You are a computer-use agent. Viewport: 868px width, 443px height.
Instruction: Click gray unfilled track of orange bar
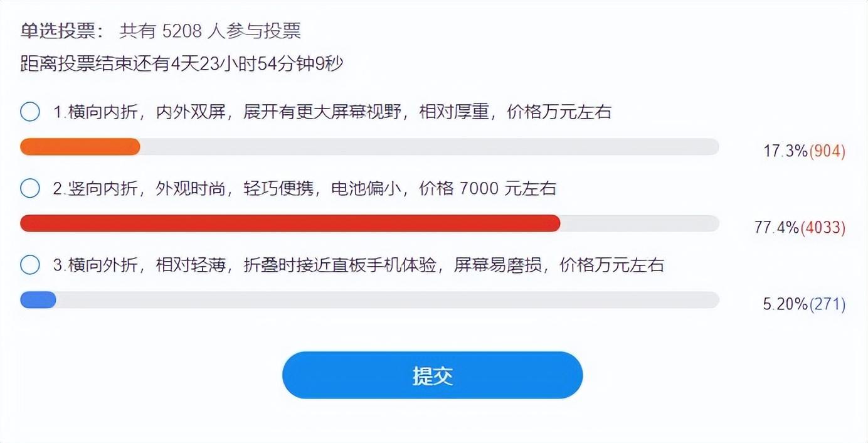[x=430, y=147]
